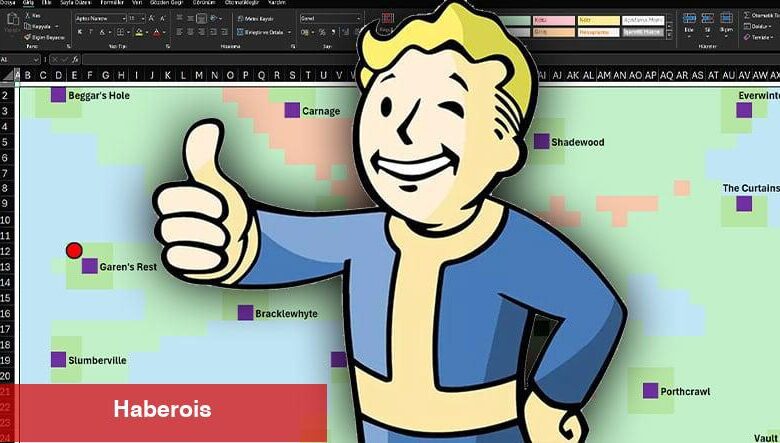Open the Pano clipboard dialog launcher

69,46
